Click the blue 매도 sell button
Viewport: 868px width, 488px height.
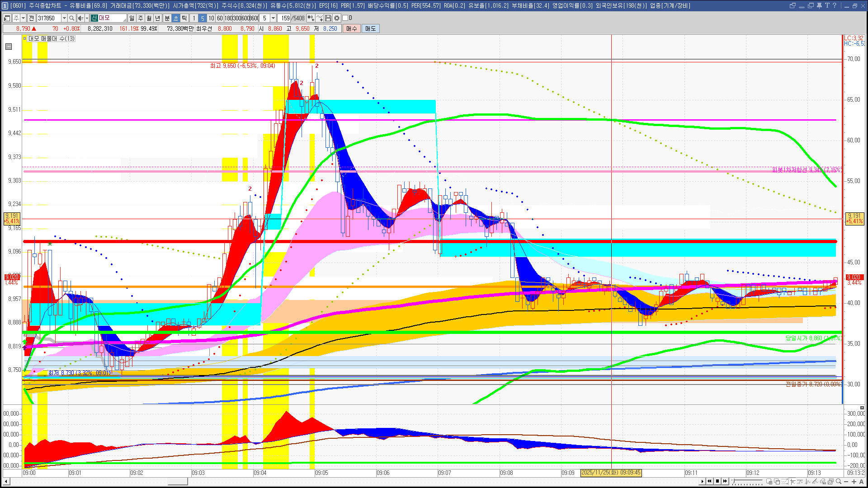click(x=371, y=28)
